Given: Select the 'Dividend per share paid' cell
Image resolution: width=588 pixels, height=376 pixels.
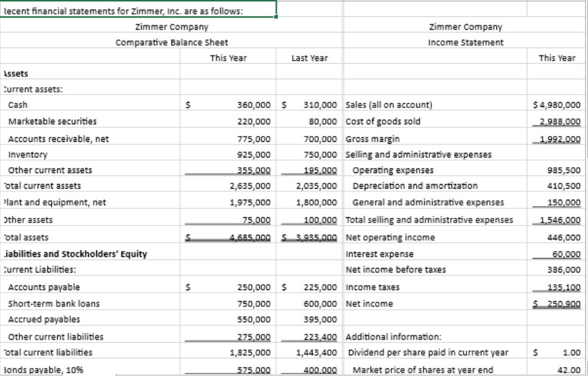Looking at the screenshot, I should (x=422, y=353).
